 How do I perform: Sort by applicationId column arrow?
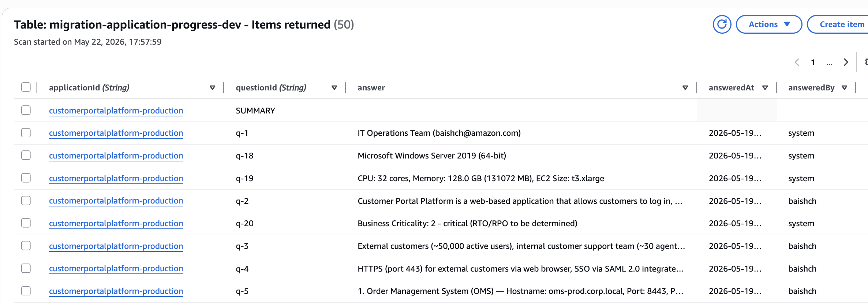coord(212,88)
